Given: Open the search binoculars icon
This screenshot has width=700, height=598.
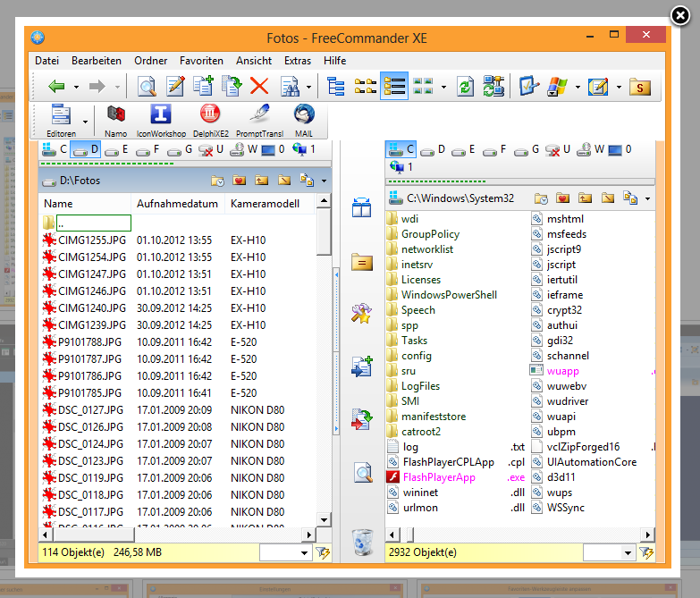Looking at the screenshot, I should pos(291,86).
